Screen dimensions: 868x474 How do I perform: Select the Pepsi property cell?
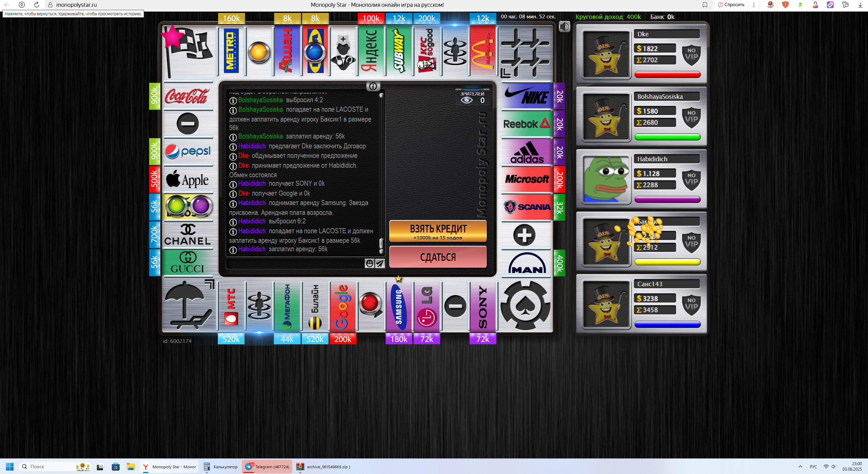click(x=188, y=152)
